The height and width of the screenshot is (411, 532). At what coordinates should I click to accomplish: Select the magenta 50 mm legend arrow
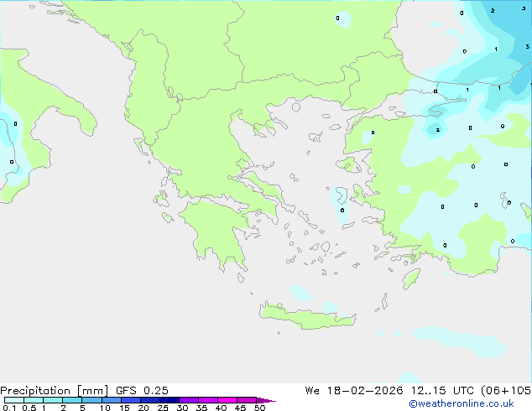click(267, 401)
